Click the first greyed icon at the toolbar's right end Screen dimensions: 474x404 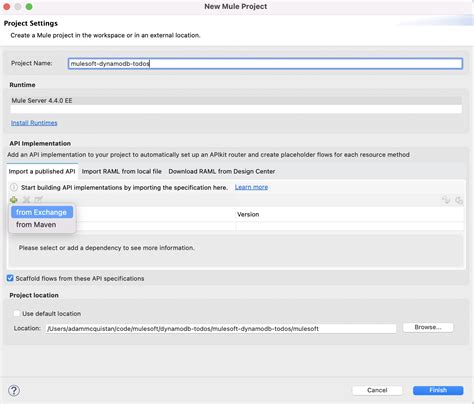click(446, 200)
